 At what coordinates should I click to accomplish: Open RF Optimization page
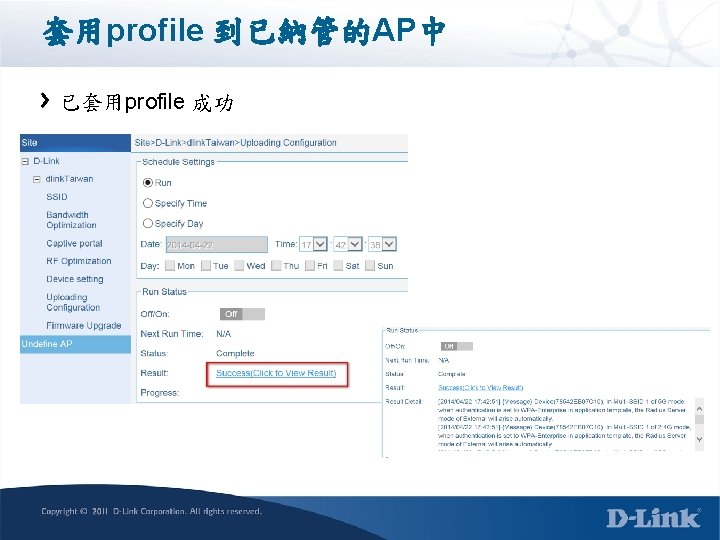(79, 261)
